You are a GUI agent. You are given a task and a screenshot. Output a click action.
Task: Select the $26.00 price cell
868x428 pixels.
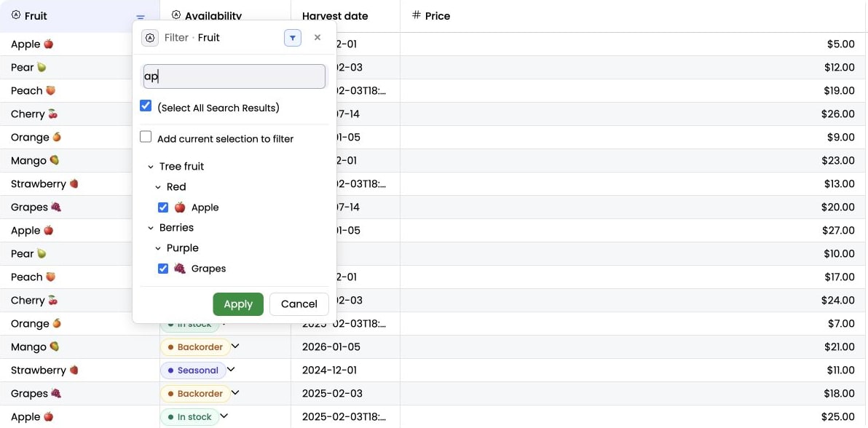[633, 114]
